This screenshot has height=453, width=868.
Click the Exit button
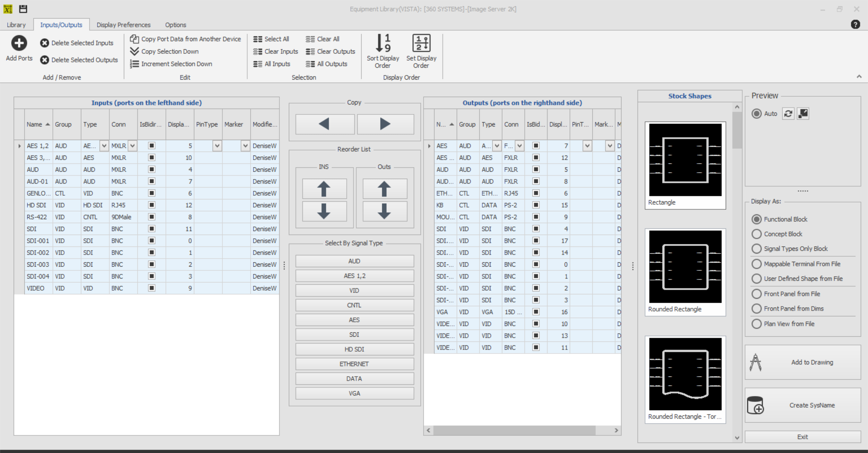[x=802, y=437]
